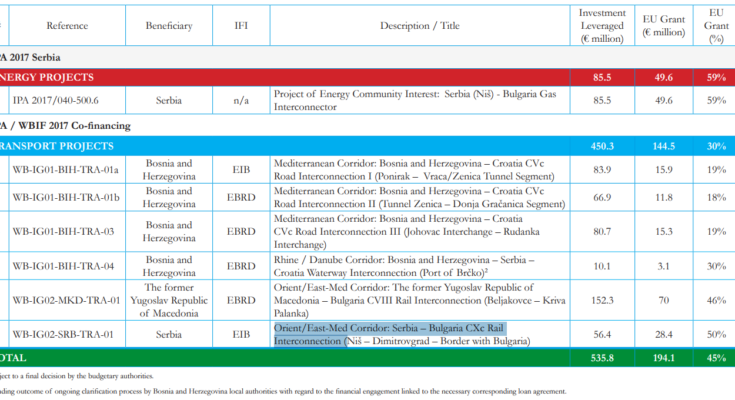Click the 80.7 investment value
The width and height of the screenshot is (735, 400).
(x=602, y=232)
